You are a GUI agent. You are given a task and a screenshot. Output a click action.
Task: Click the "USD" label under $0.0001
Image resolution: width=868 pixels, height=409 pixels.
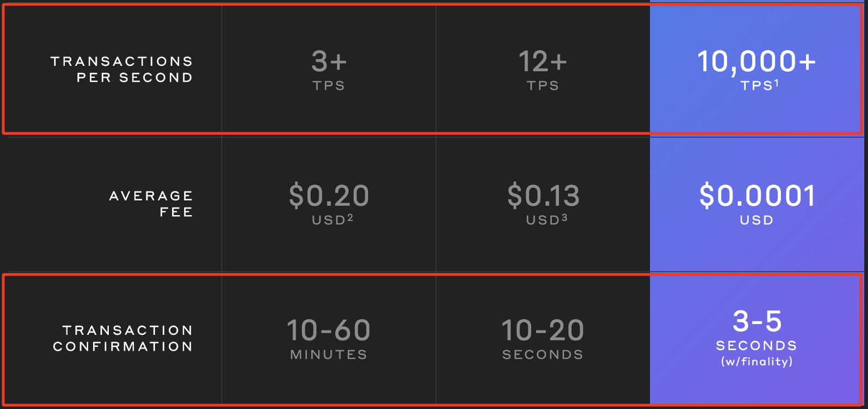(x=756, y=220)
